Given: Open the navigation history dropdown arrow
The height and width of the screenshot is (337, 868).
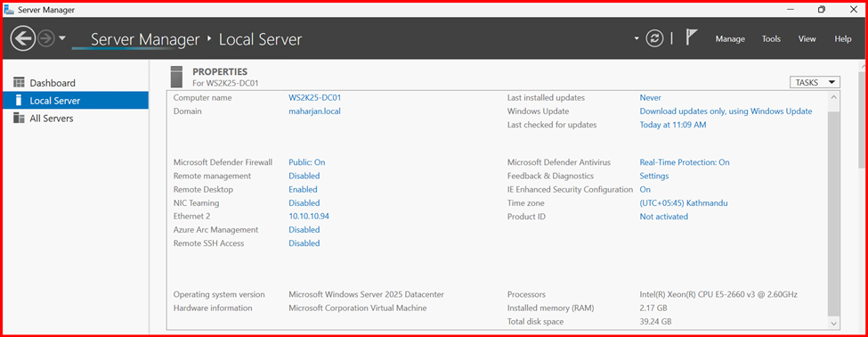Looking at the screenshot, I should point(62,38).
